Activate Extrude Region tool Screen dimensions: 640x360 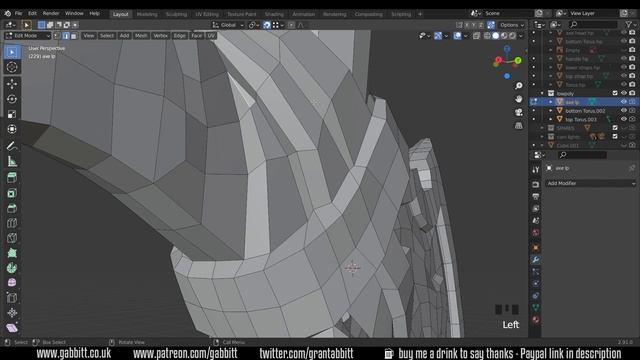12,178
